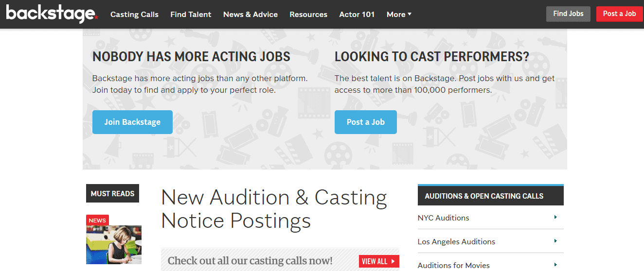This screenshot has width=644, height=271.
Task: Open the NYC Auditions link
Action: [444, 218]
